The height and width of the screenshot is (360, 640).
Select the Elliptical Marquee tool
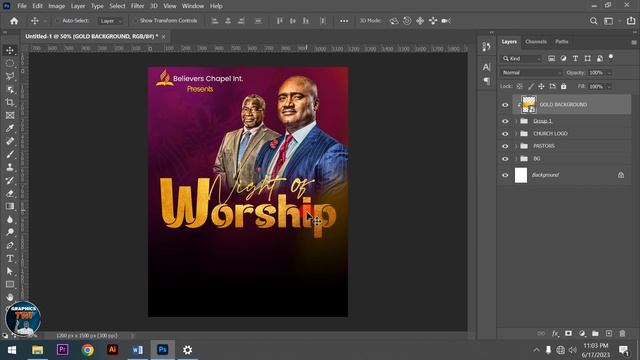[10, 63]
